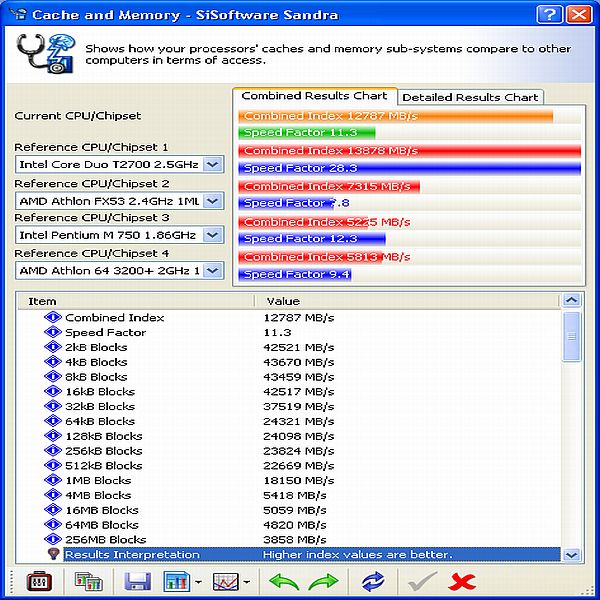Click the scrollbar up arrow
Image resolution: width=600 pixels, height=600 pixels.
click(572, 300)
